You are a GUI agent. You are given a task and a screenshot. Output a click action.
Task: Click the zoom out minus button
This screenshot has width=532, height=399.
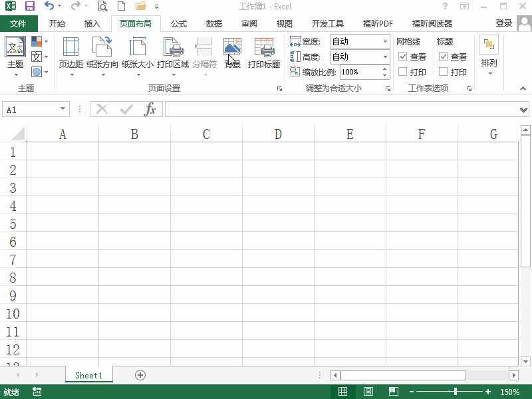point(412,392)
